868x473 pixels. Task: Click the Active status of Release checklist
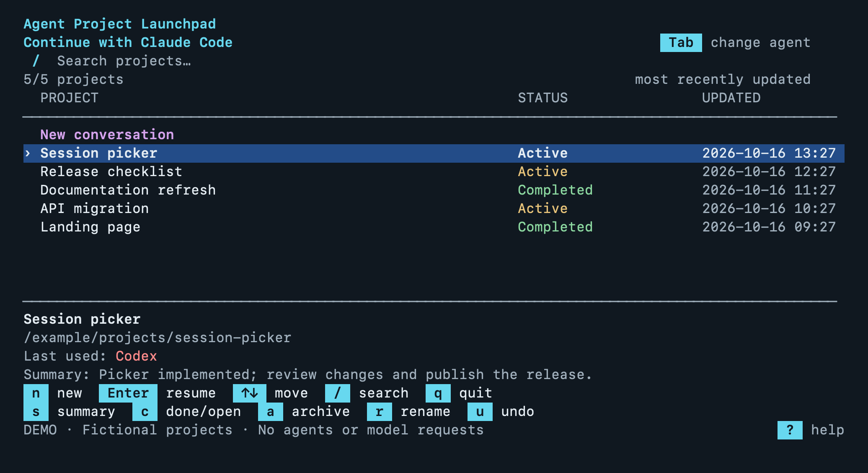(543, 172)
